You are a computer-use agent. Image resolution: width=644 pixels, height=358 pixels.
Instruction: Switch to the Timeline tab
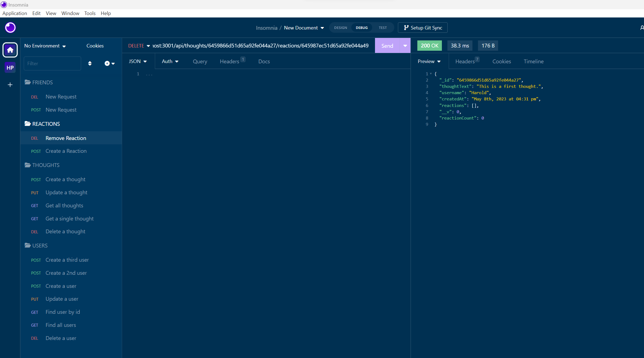533,61
